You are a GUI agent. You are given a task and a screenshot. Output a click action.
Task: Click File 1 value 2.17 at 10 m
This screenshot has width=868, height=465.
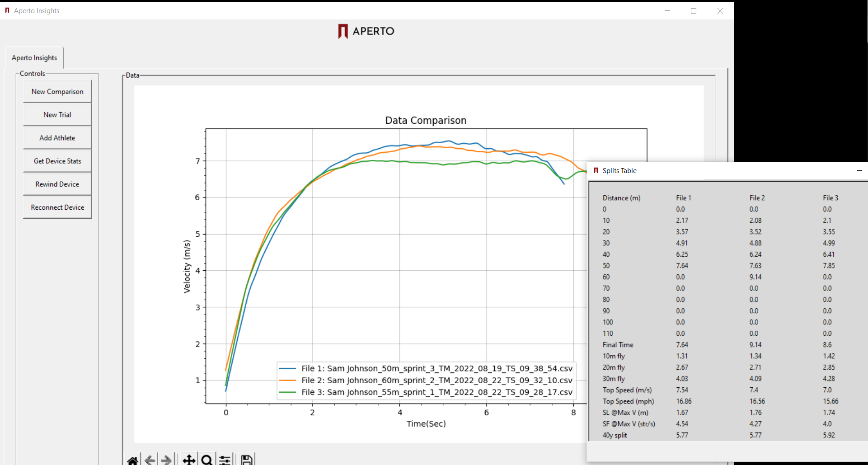[682, 221]
